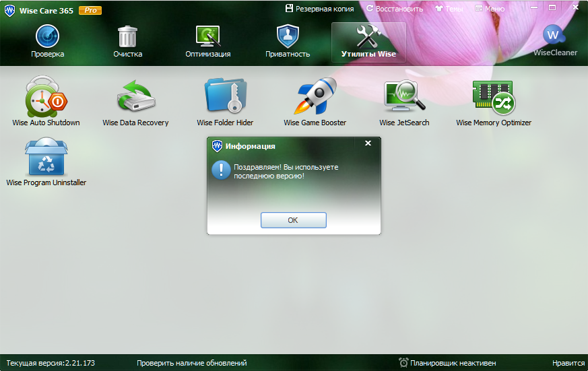Open the Меню menu
Viewport: 588px width, 371px height.
pos(490,9)
